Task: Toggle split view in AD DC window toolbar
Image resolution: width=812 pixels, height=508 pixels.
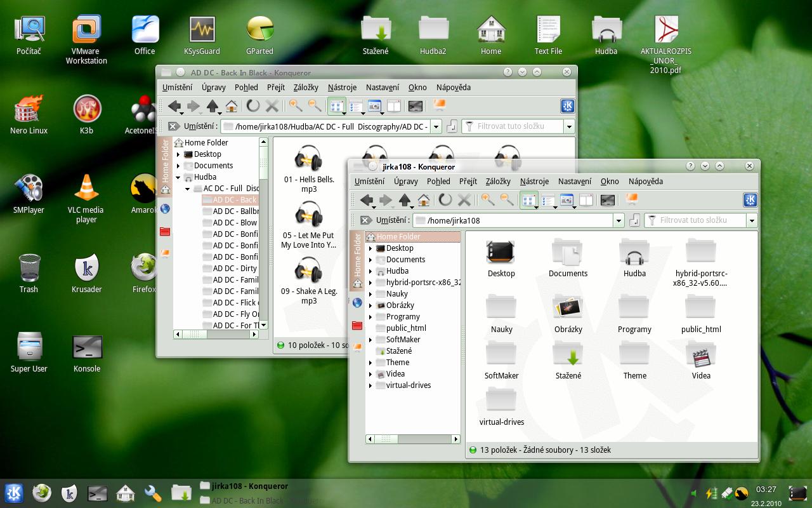Action: click(393, 106)
